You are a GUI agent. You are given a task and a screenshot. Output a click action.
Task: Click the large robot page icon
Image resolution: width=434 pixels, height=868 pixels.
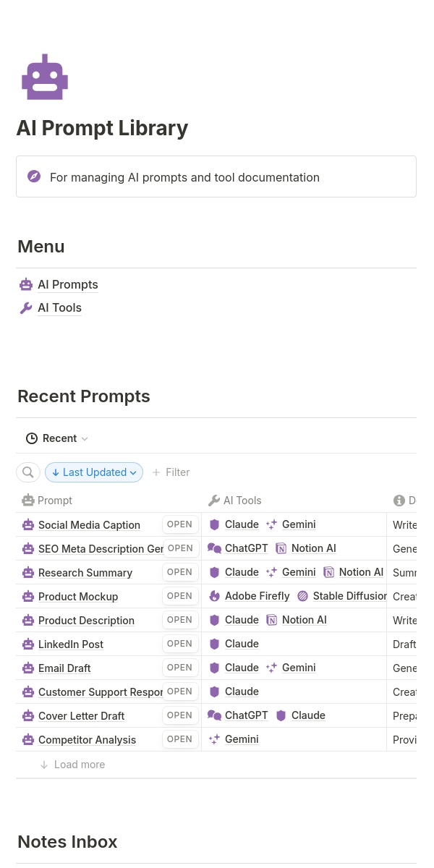45,77
